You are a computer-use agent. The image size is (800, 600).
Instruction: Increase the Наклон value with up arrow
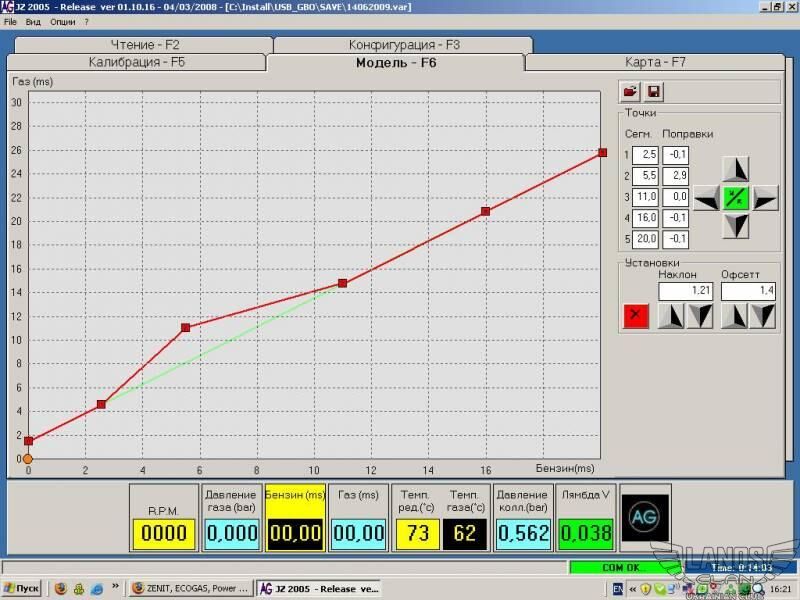point(672,316)
